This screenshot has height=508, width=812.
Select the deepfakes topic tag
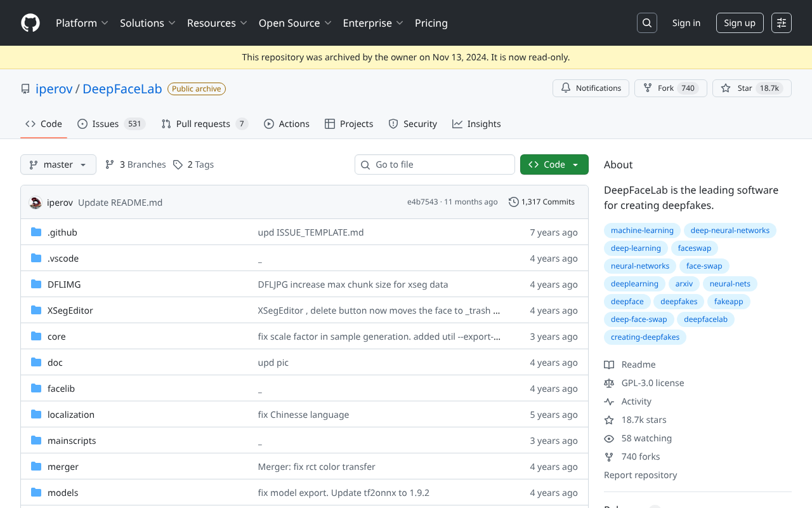pos(679,302)
